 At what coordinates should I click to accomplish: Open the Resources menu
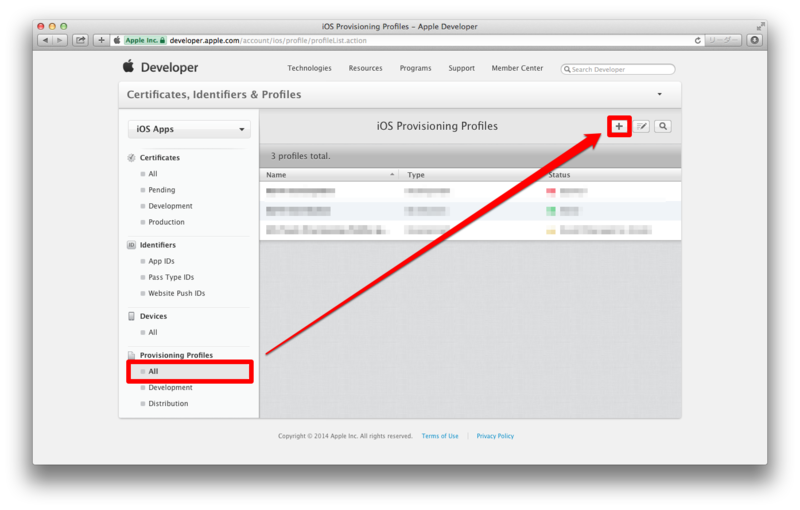click(x=365, y=68)
